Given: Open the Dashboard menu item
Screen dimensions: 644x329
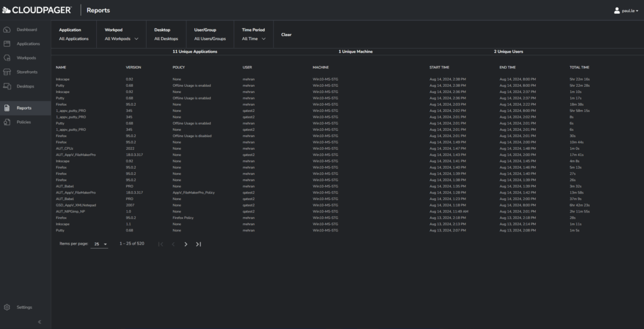Looking at the screenshot, I should 26,30.
